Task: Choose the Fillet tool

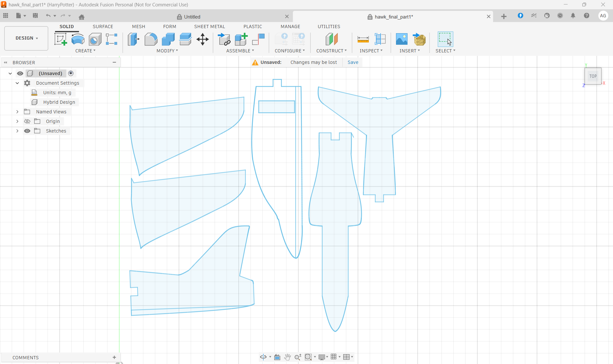Action: (x=151, y=39)
